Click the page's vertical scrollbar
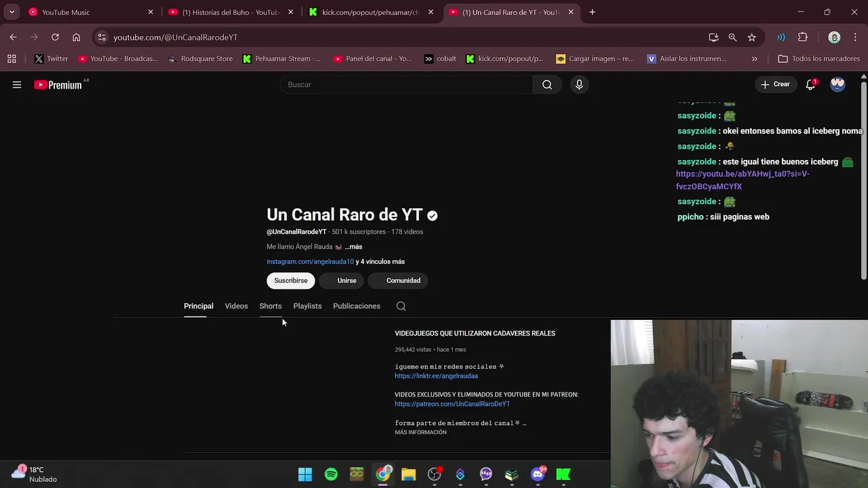Screen dimensions: 868x488 (863, 180)
